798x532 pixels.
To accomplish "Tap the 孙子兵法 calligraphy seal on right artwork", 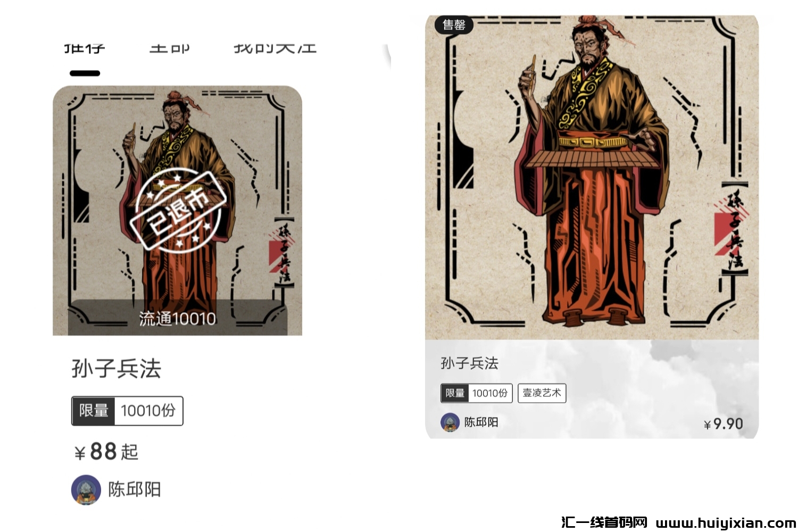I will pos(734,228).
